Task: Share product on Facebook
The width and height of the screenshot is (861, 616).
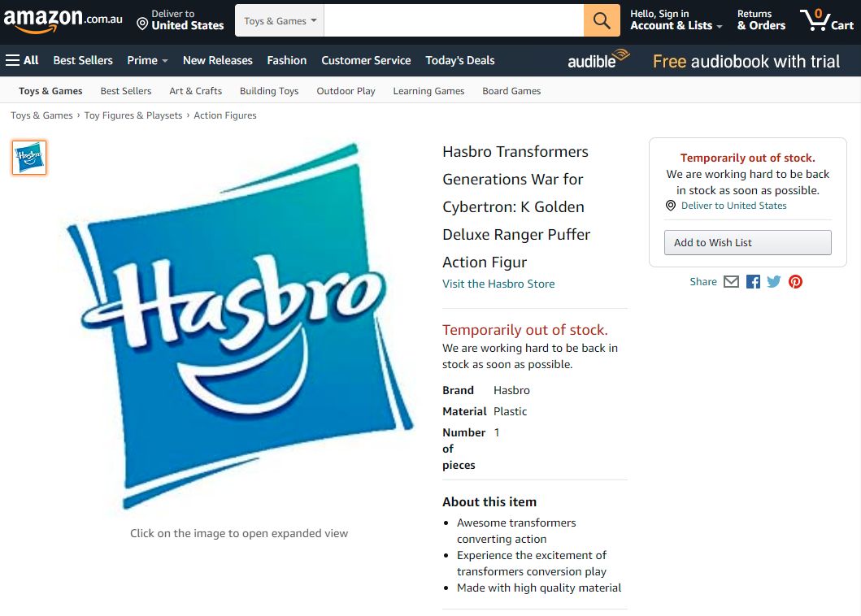Action: [753, 282]
